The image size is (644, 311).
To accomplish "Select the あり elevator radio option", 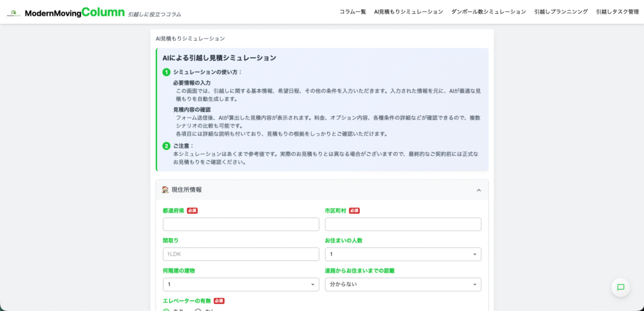I will [x=167, y=310].
